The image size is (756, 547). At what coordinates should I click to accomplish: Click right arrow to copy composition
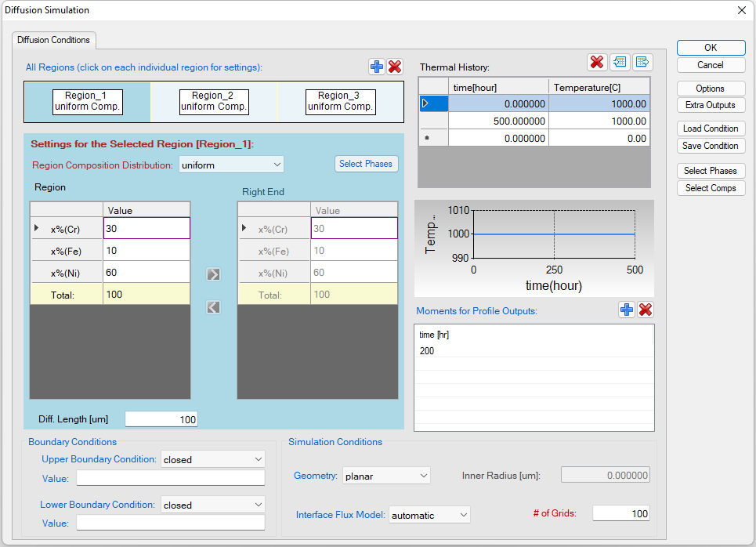[213, 274]
